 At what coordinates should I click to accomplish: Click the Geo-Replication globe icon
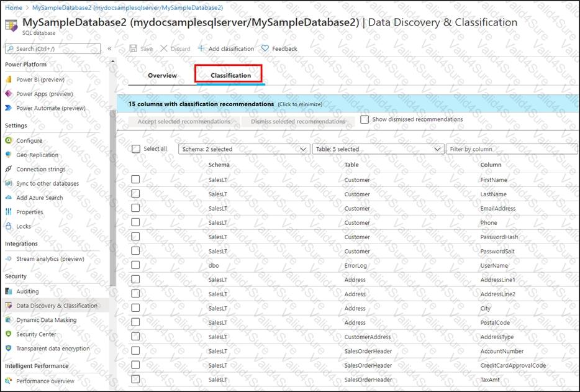point(9,155)
